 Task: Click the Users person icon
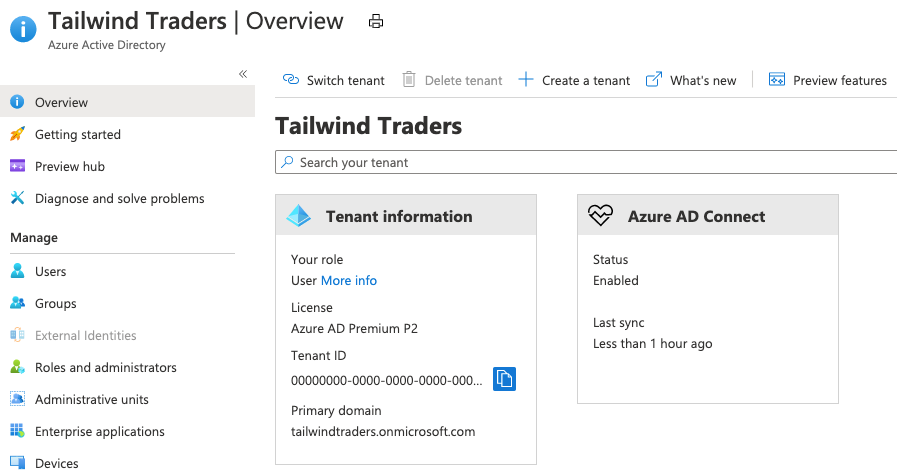[17, 271]
